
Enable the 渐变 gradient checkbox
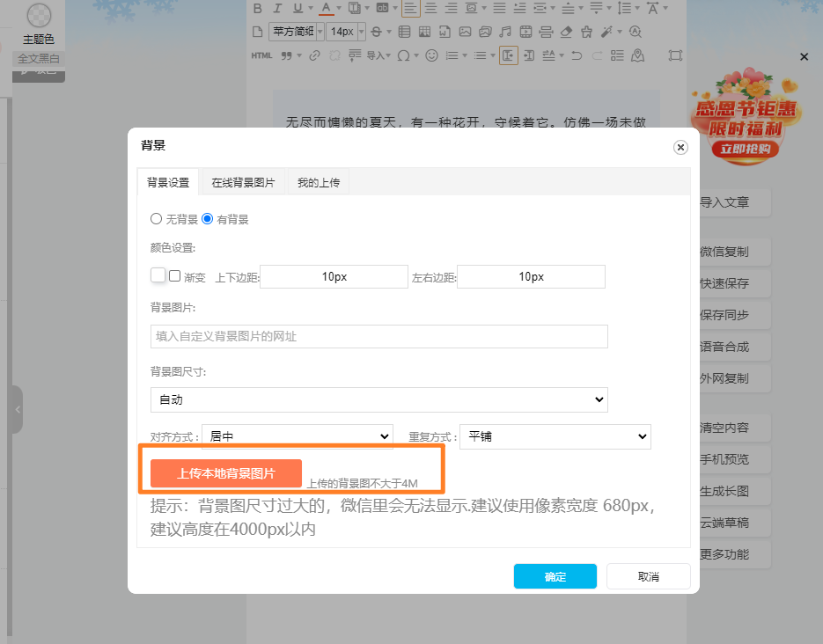coord(175,276)
